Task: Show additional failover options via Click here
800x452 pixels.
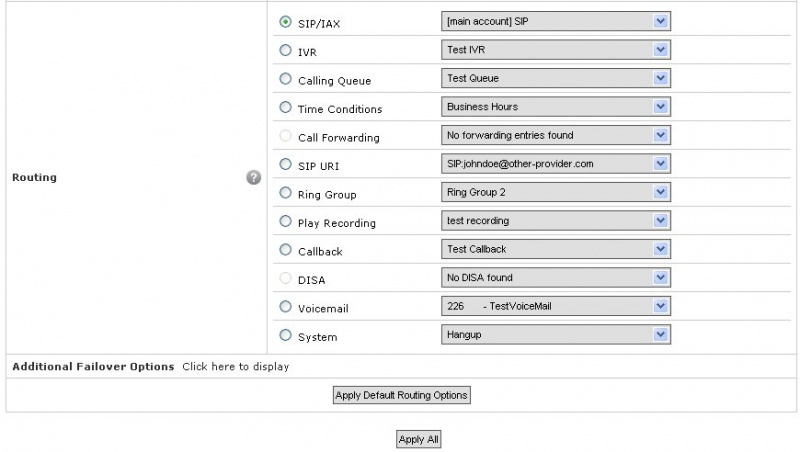Action: tap(236, 367)
